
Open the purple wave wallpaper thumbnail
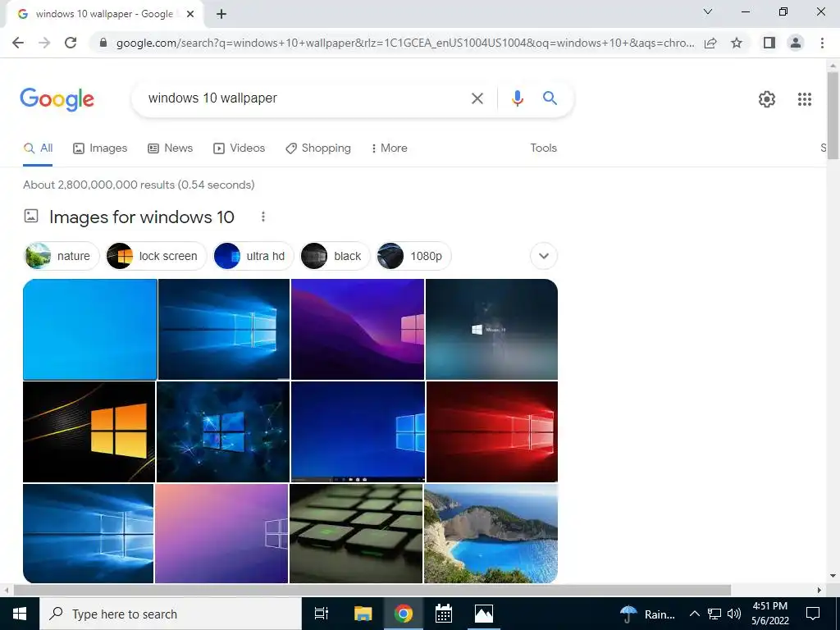pyautogui.click(x=358, y=329)
